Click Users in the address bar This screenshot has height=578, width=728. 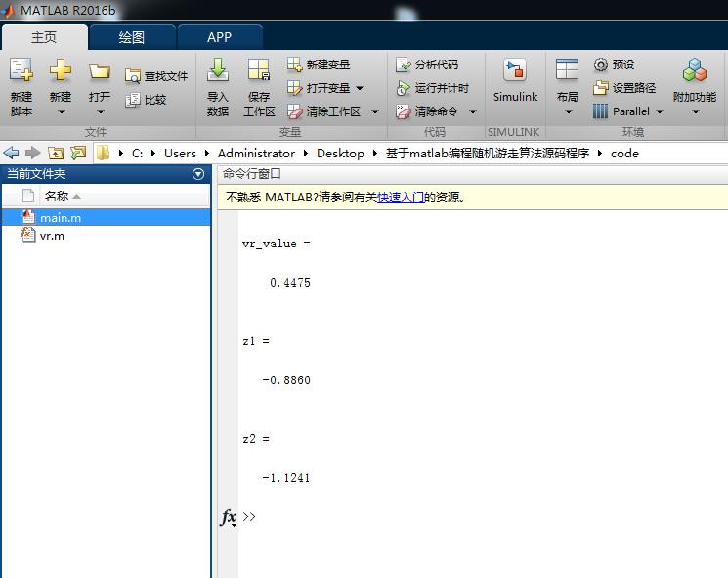coord(180,153)
